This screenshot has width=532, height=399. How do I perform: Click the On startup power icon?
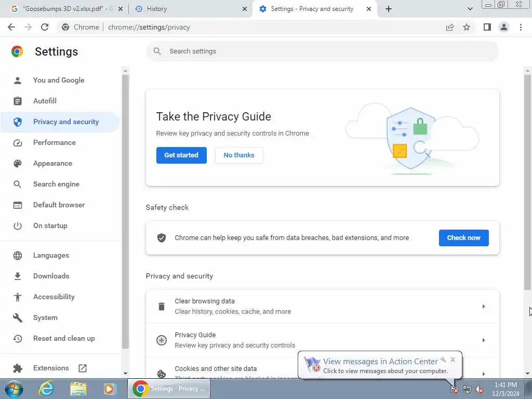[x=18, y=226]
